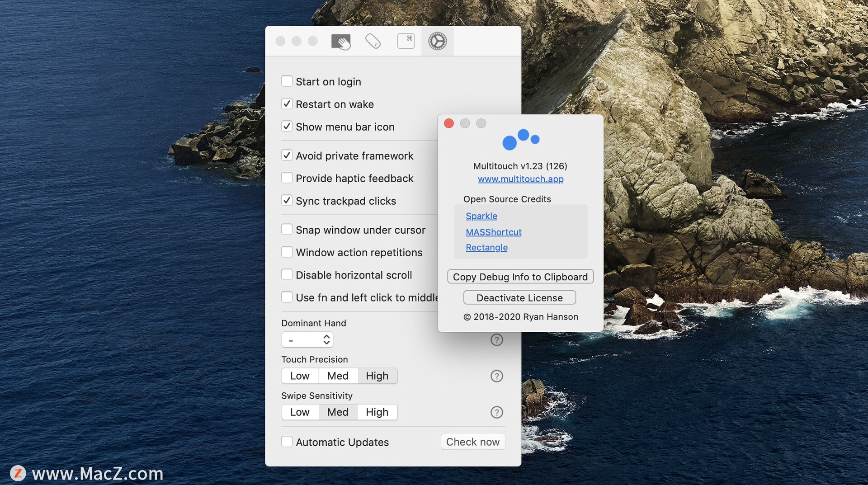
Task: Enable Disable horizontal scroll option
Action: pyautogui.click(x=287, y=275)
